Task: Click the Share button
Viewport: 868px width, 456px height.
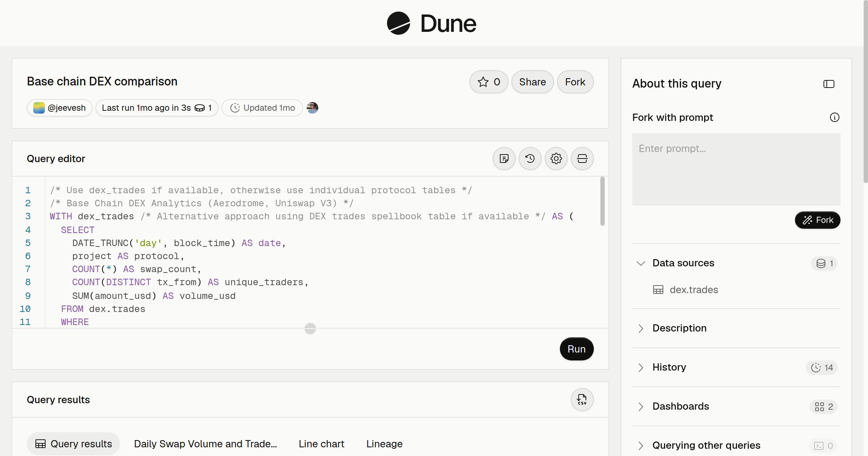Action: click(x=532, y=82)
